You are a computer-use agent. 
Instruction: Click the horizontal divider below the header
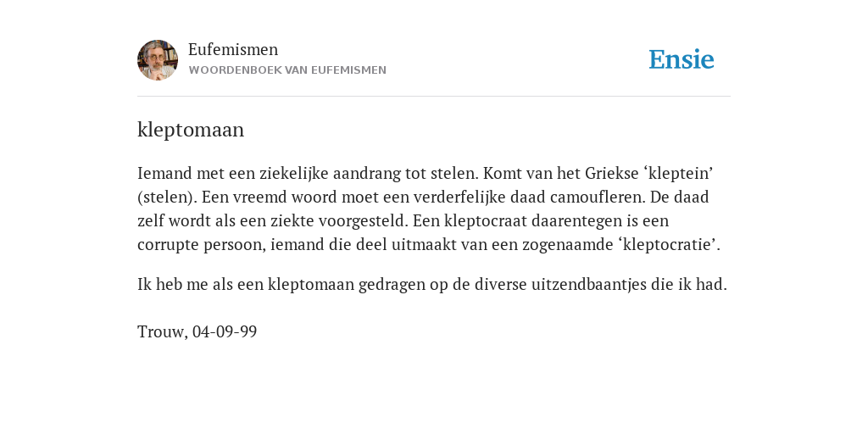(x=434, y=97)
